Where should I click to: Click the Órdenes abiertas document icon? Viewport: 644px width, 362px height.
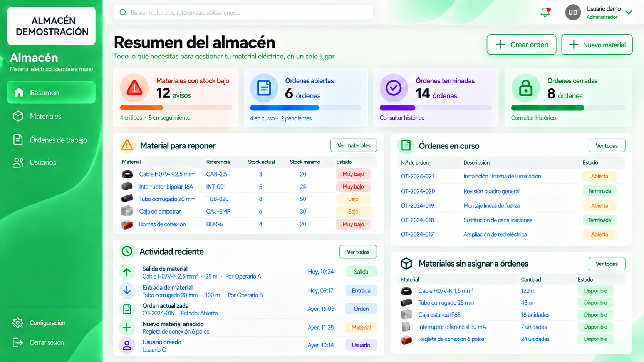(264, 88)
